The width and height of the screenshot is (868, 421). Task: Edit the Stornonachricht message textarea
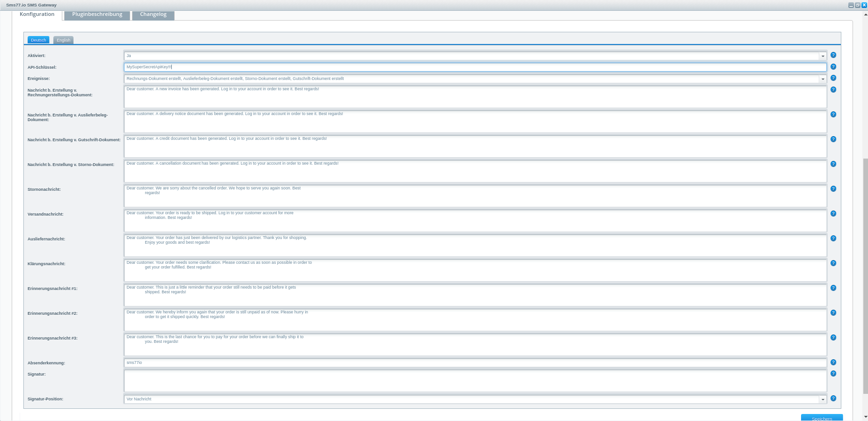[x=475, y=196]
